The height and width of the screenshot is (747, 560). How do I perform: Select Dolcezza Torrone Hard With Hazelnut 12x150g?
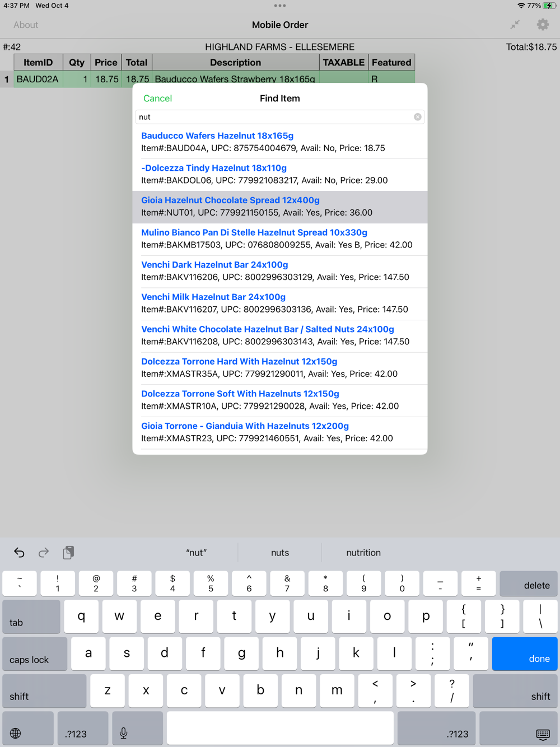tap(280, 368)
